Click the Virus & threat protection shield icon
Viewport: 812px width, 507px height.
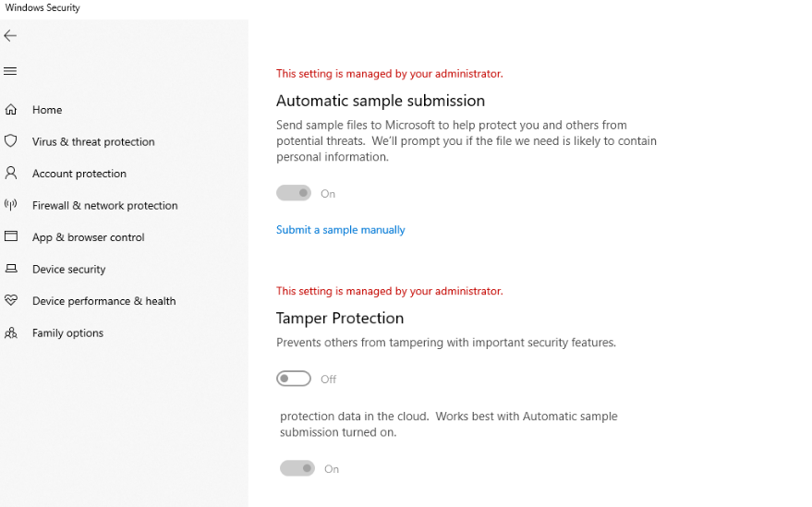pos(11,141)
